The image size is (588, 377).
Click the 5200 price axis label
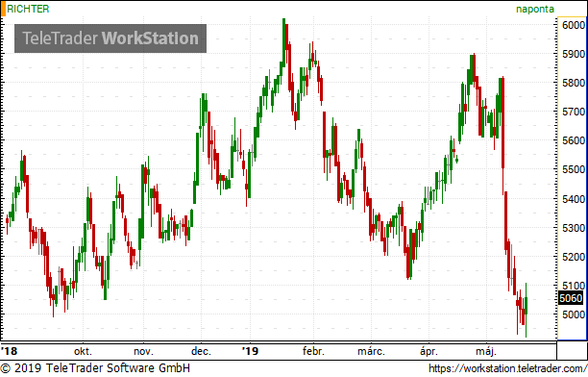574,257
